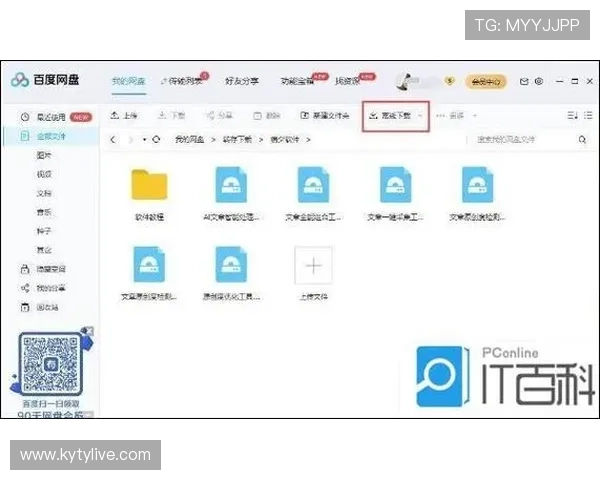Click the QR code promotion image
This screenshot has width=600, height=480.
tap(51, 364)
